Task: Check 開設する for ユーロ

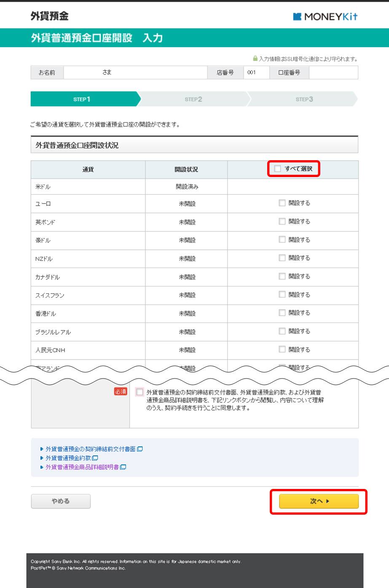Action: pyautogui.click(x=282, y=203)
